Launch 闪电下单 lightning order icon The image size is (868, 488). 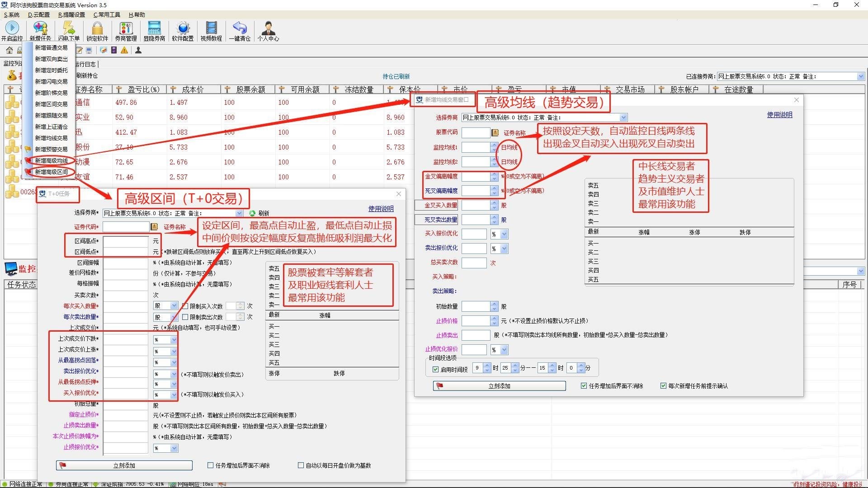[69, 30]
